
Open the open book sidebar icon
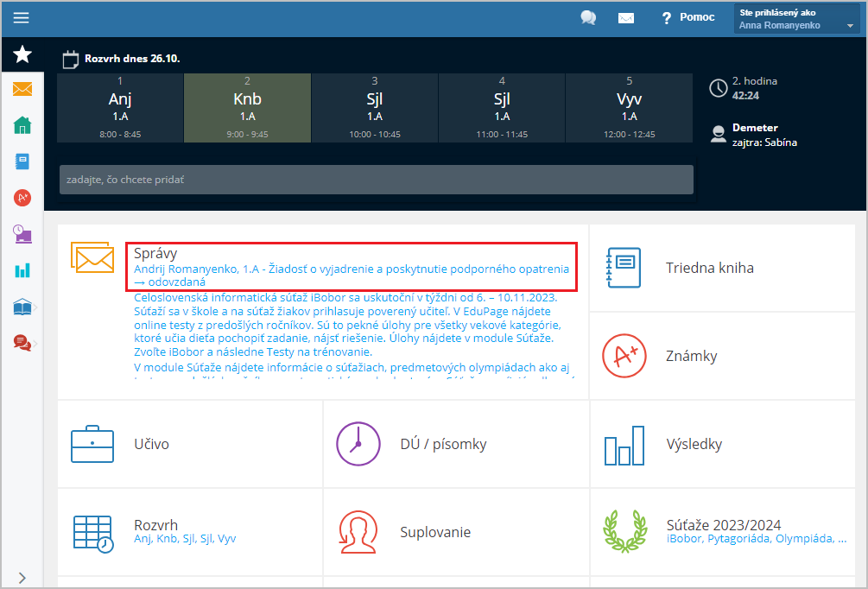coord(22,307)
